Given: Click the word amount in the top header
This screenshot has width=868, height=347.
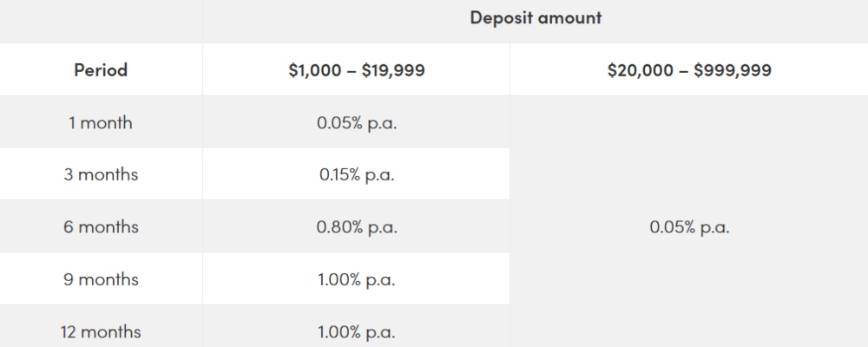Looking at the screenshot, I should 569,17.
